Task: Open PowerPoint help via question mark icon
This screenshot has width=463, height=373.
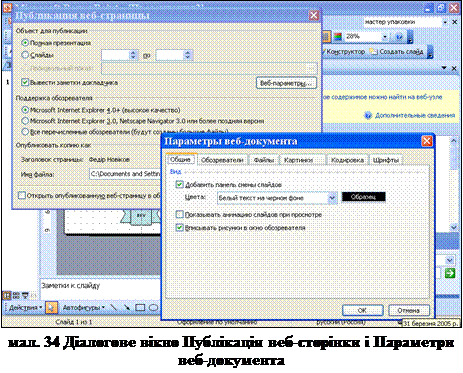Action: coord(399,37)
